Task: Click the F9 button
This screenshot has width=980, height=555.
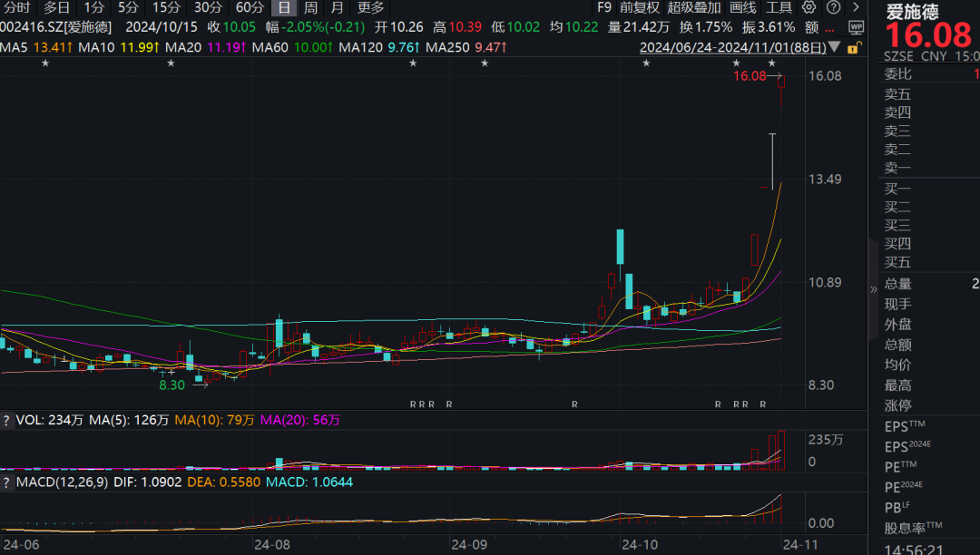Action: [604, 7]
